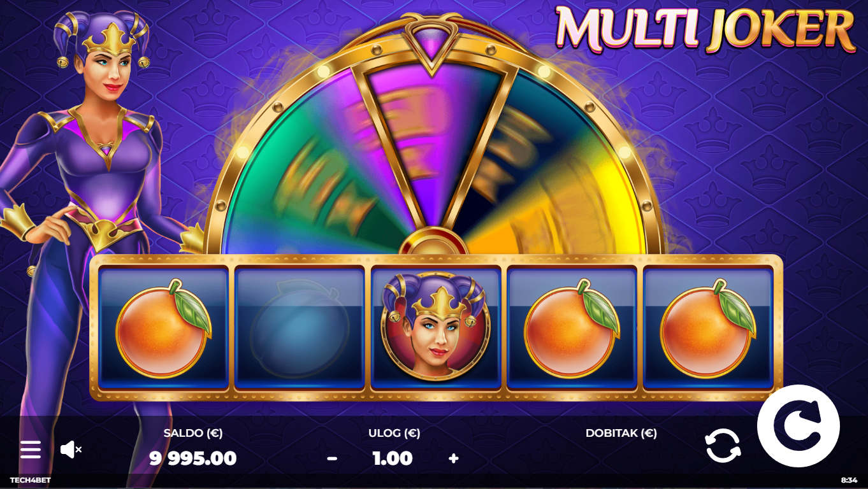This screenshot has height=489, width=868.
Task: Click the clock showing 8:34
Action: (x=849, y=480)
